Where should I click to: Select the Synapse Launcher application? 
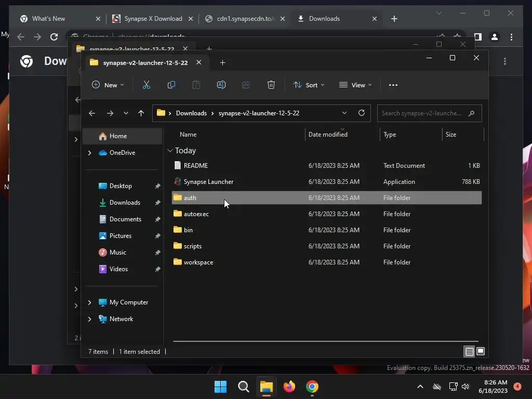click(326, 182)
